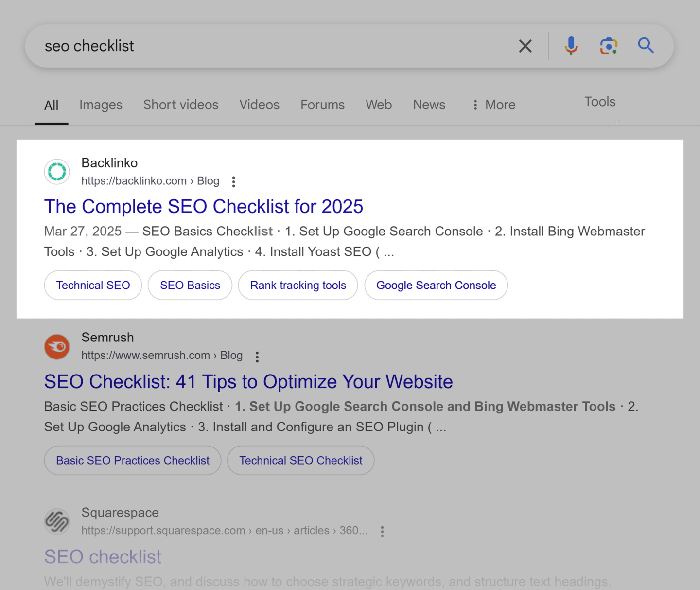Screen dimensions: 700x590
Task: Click the Backlinko site favicon
Action: coord(57,172)
